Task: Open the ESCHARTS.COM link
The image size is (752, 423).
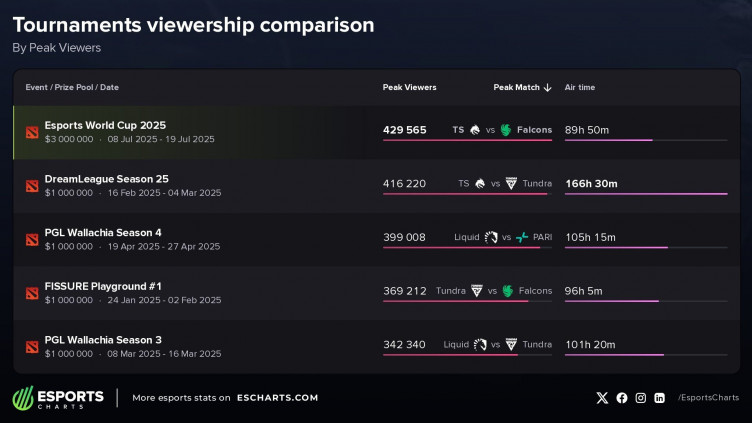Action: [278, 397]
